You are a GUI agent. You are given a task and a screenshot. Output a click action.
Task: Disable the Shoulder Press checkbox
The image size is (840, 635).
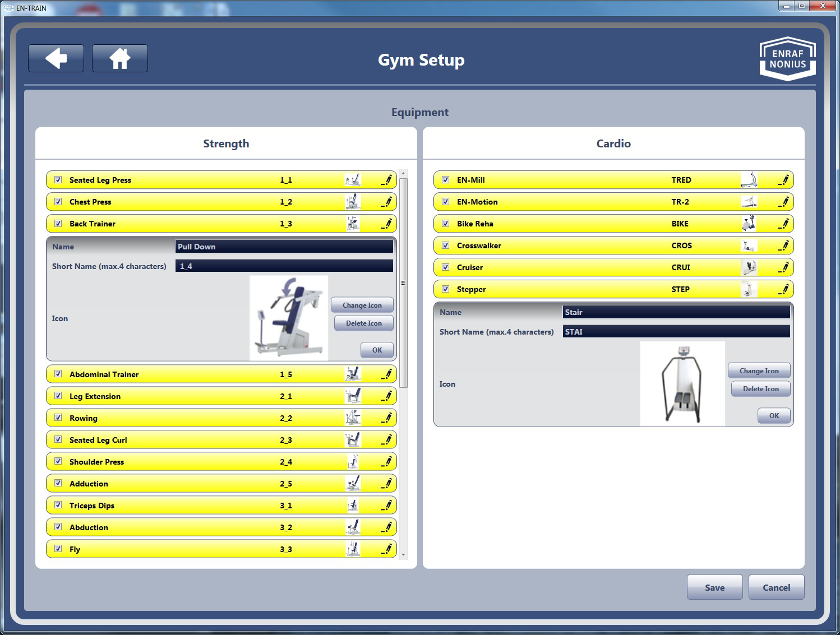(x=58, y=461)
